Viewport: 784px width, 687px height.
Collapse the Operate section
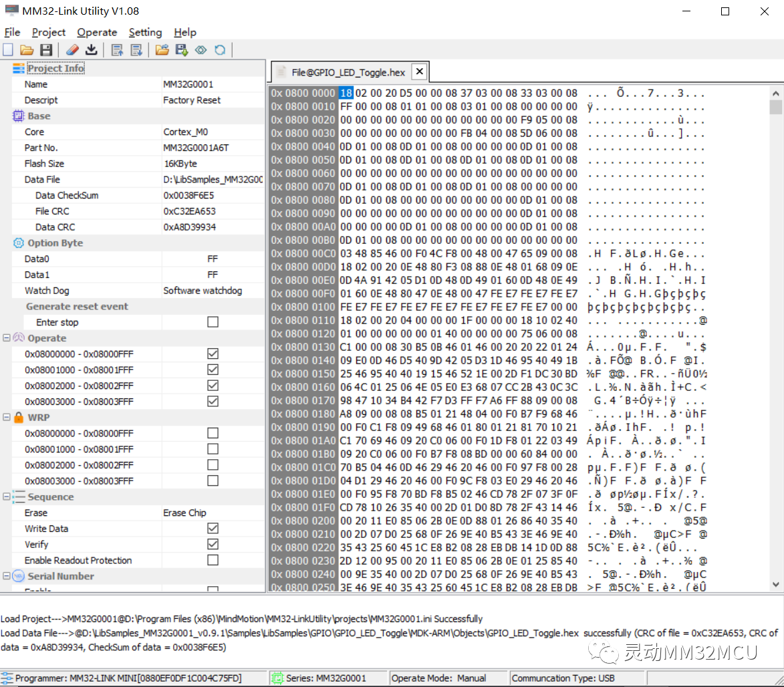tap(7, 338)
